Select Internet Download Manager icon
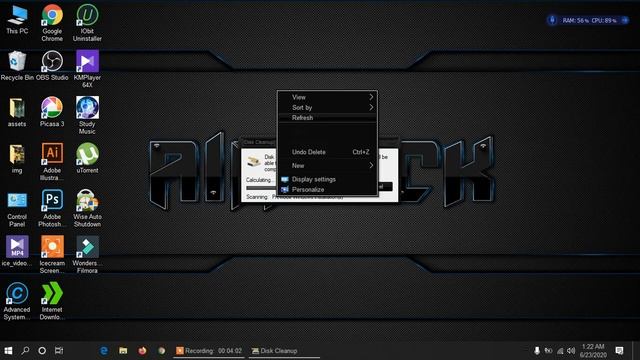 52,302
